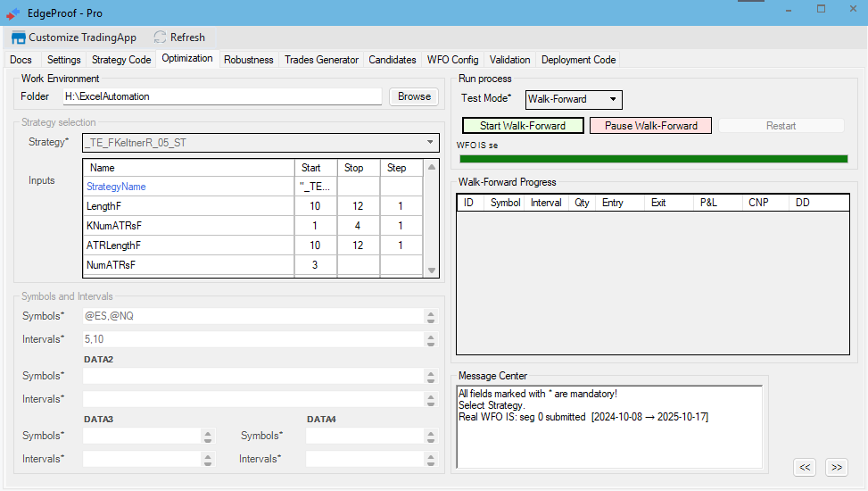Click the DATA4 Intervals input field
The image size is (868, 491).
(x=365, y=459)
